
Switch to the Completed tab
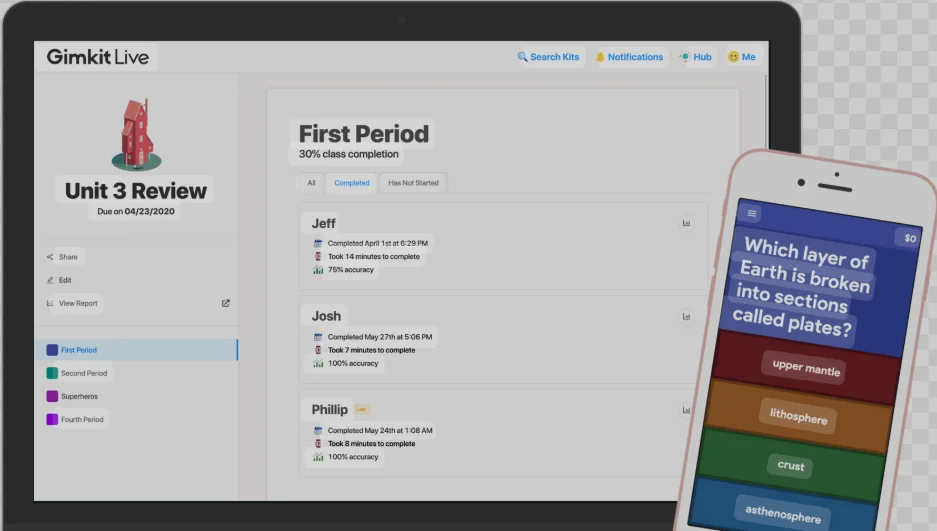coord(351,183)
